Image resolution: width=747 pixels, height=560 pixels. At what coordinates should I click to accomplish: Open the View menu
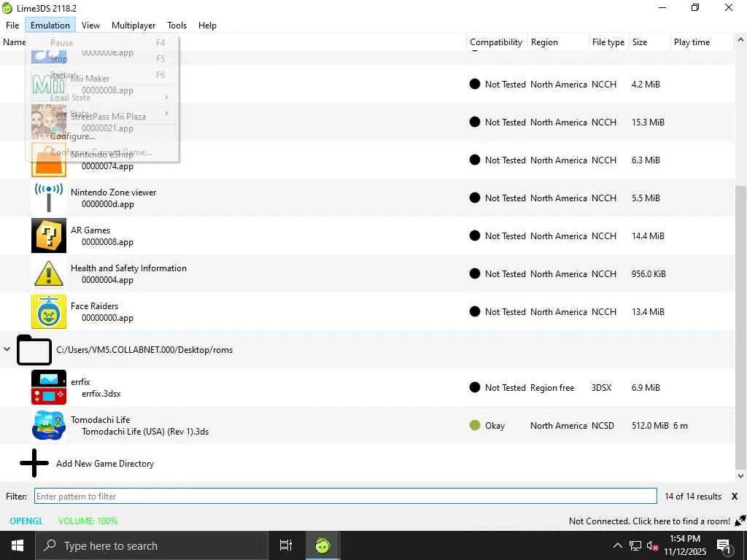(x=90, y=26)
